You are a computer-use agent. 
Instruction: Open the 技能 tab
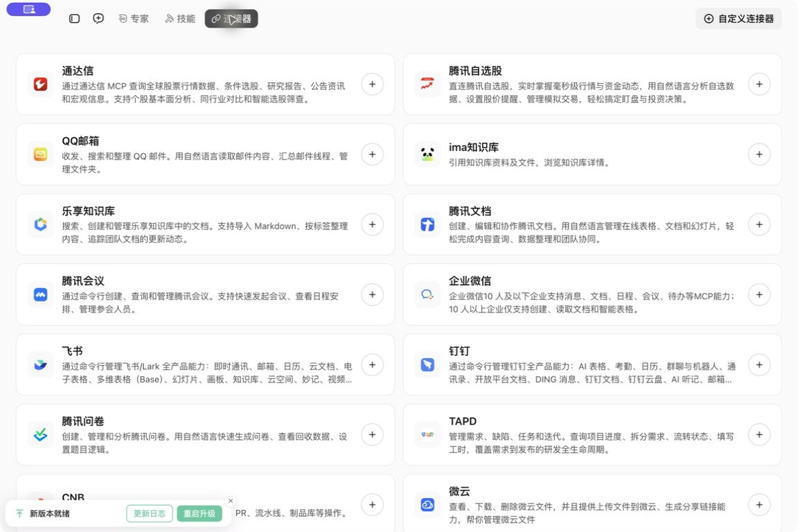tap(180, 19)
